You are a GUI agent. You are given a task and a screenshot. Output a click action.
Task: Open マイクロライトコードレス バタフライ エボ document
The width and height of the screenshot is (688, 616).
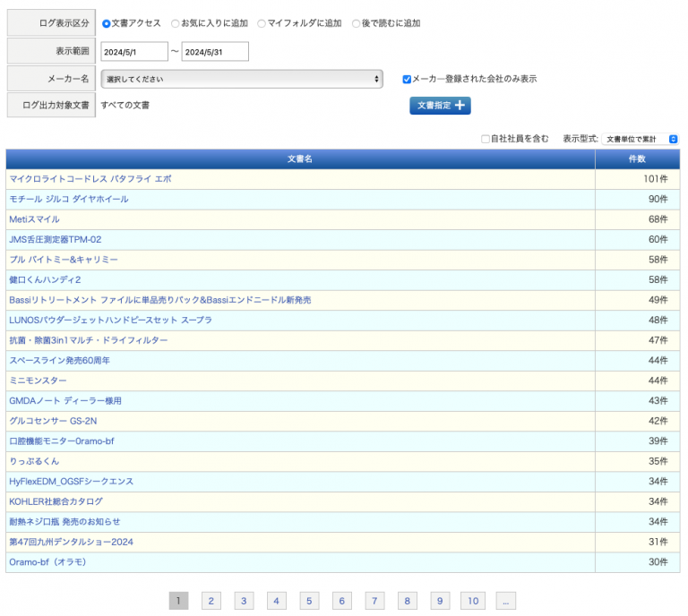tap(90, 179)
